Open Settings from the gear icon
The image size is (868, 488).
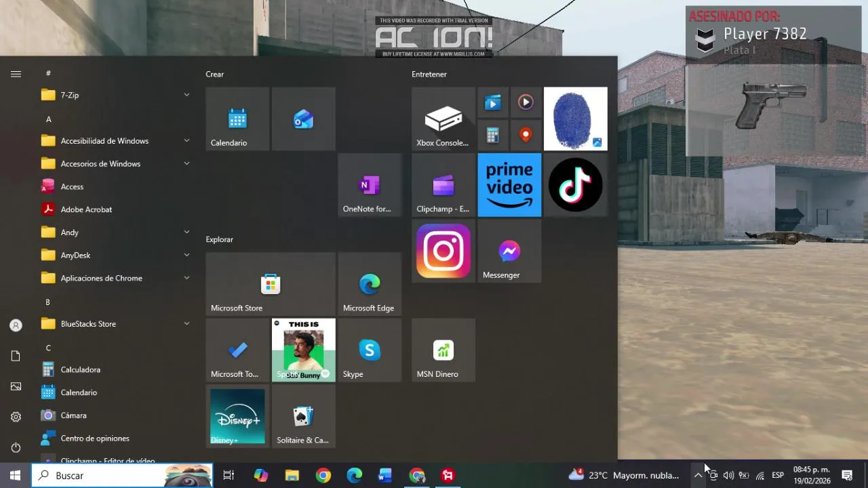pyautogui.click(x=16, y=417)
